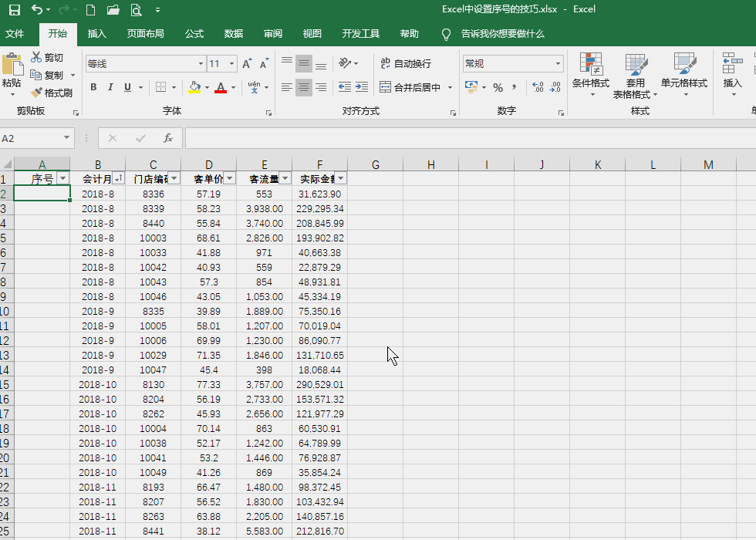Open Conditional Formatting (条件格式)
This screenshot has width=756, height=540.
(x=591, y=74)
